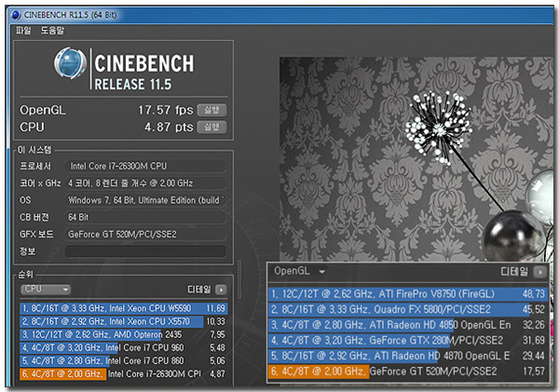Select CPU rank 3 AMD Opteron 2435
Viewport: 559px width, 392px height.
tap(123, 334)
